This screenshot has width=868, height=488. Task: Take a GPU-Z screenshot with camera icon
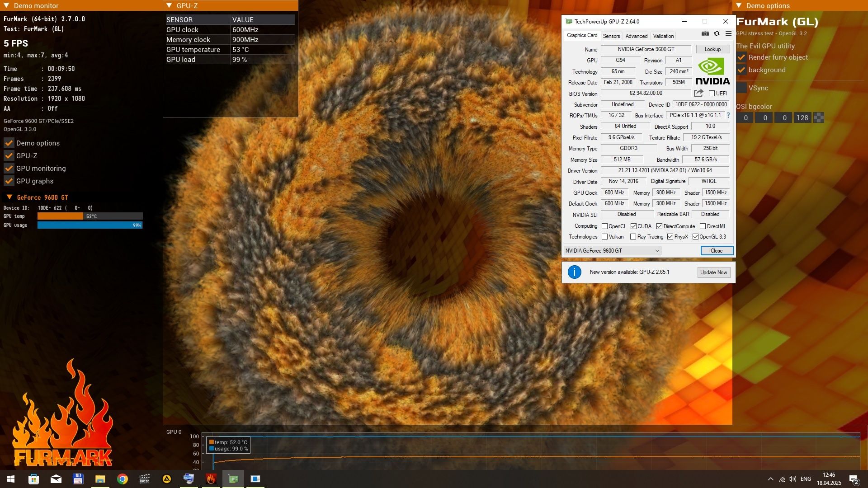[x=705, y=34]
